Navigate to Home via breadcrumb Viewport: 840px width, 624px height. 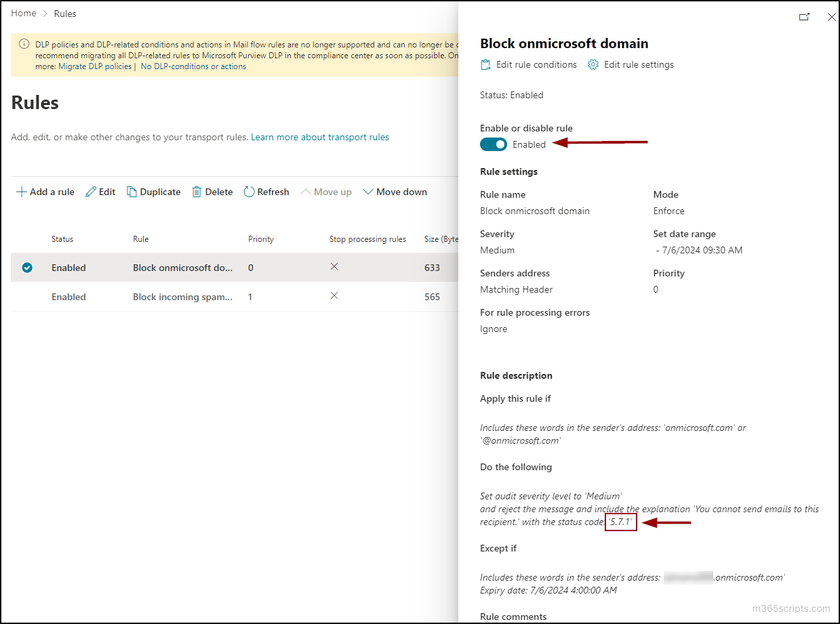[23, 13]
